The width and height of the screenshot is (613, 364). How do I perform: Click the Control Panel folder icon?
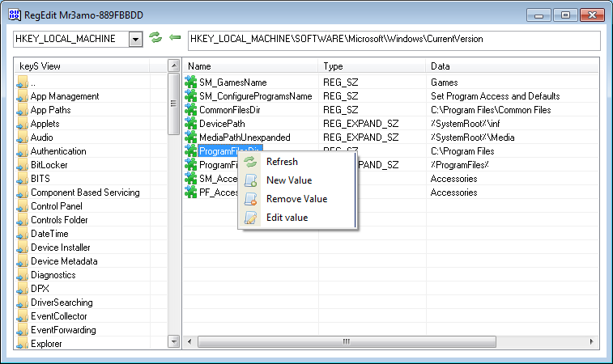click(23, 206)
